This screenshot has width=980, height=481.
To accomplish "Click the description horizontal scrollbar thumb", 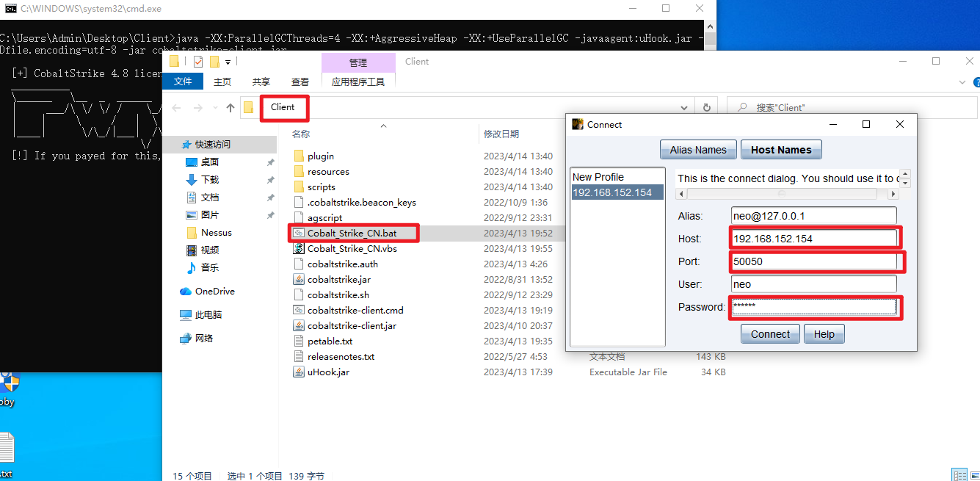I will click(x=781, y=194).
